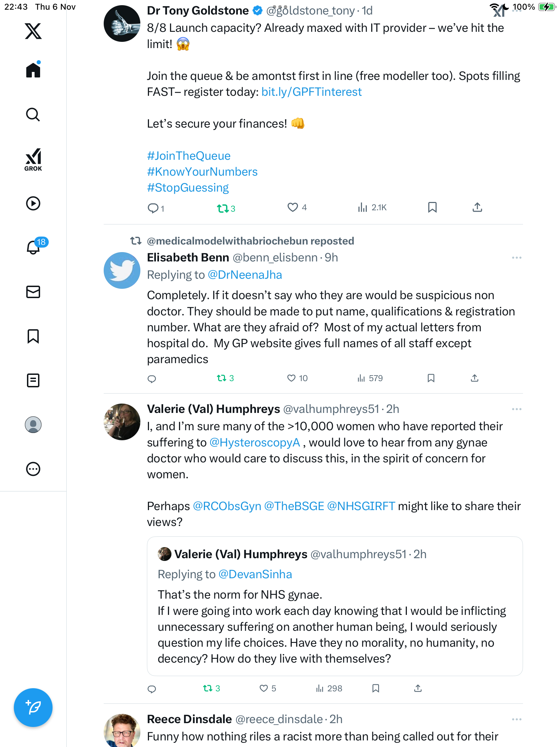The width and height of the screenshot is (560, 747).
Task: Open Notifications bell with 18 badge
Action: click(34, 247)
